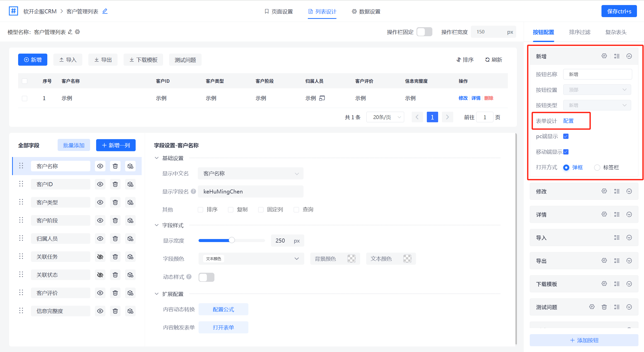Open settings gear for 新增 button
Viewport: 644px width, 352px height.
tap(604, 56)
